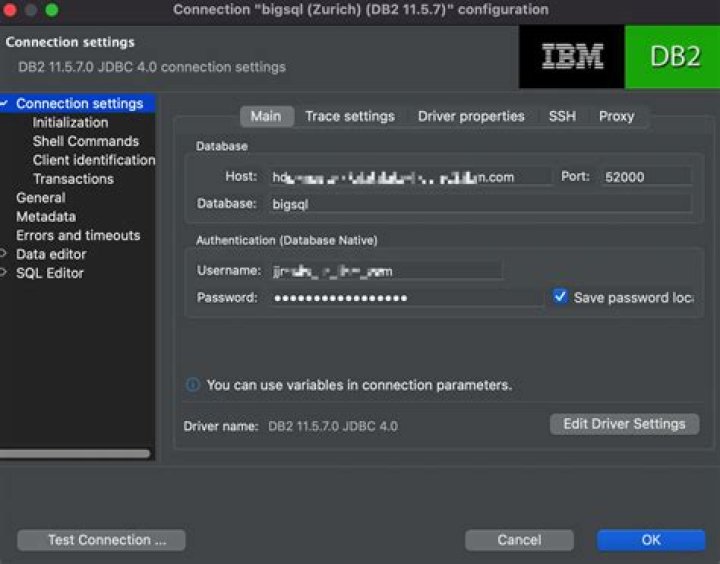
Task: Open the Proxy tab
Action: [x=616, y=116]
